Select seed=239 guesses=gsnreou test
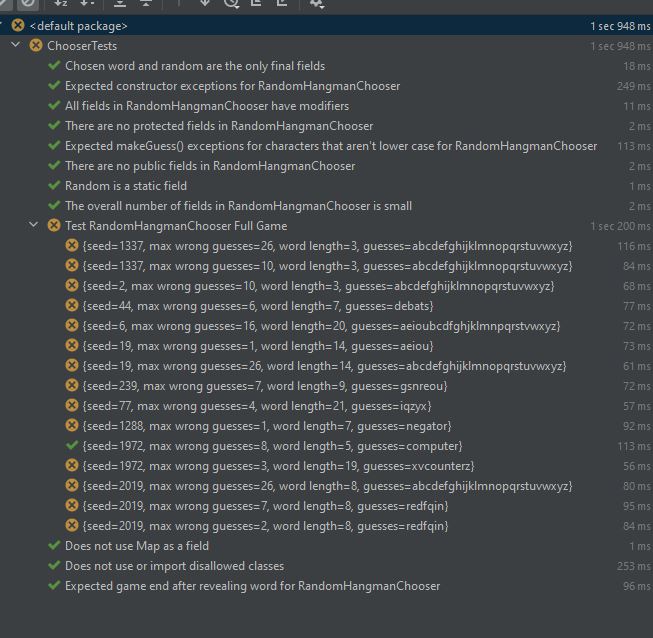This screenshot has height=638, width=653. pyautogui.click(x=264, y=386)
